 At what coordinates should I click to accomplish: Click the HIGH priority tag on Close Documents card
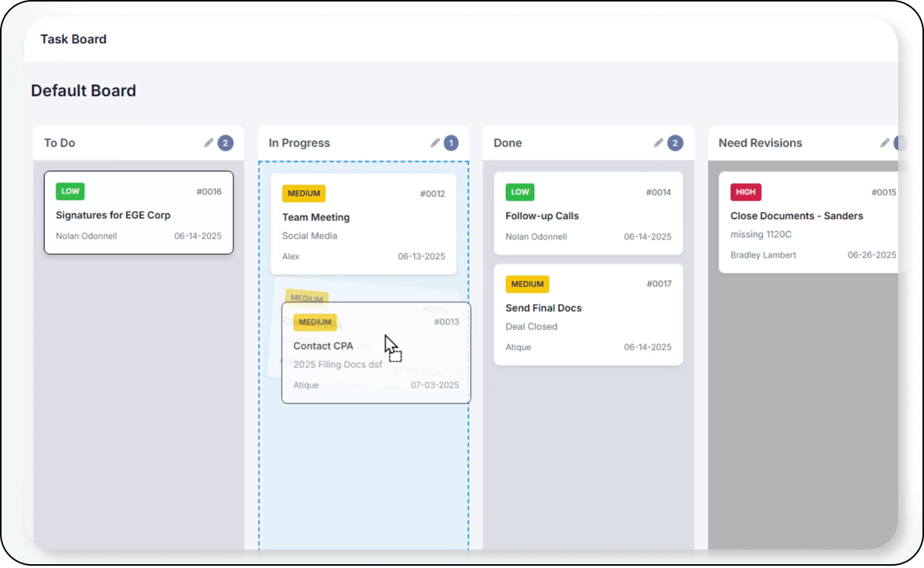pos(745,192)
